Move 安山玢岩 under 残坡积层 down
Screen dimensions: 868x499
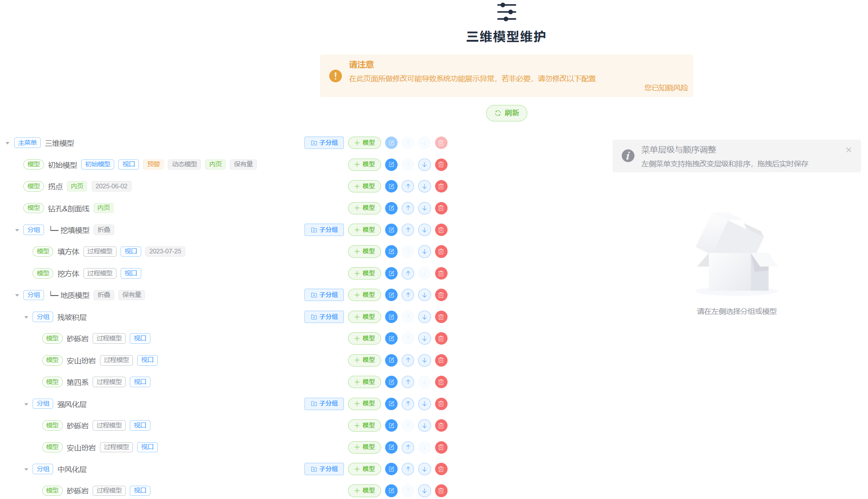[x=425, y=360]
